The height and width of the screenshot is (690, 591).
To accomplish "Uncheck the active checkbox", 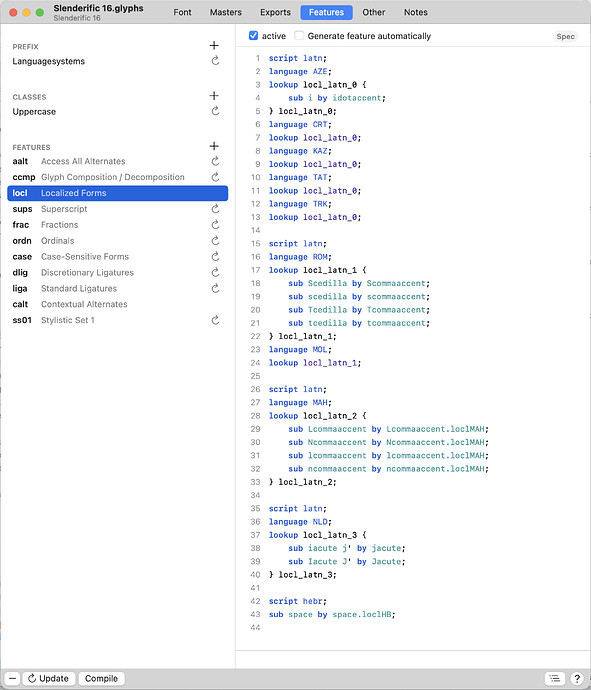I will tap(253, 36).
